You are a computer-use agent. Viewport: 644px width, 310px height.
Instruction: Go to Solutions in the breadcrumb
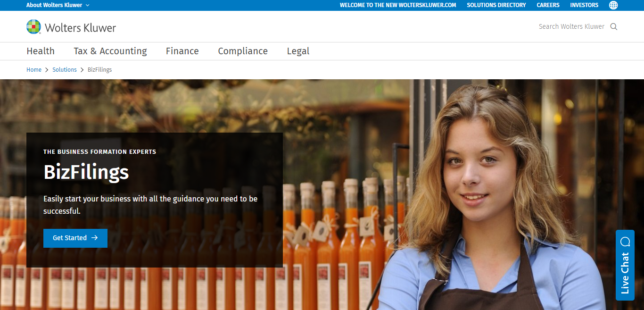(65, 70)
